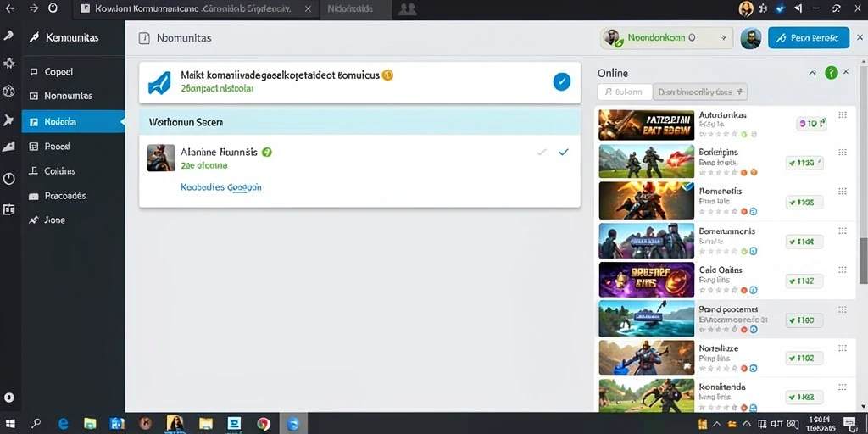This screenshot has height=434, width=868.
Task: Toggle the check badge on Bomerumnenis row
Action: coord(804,242)
